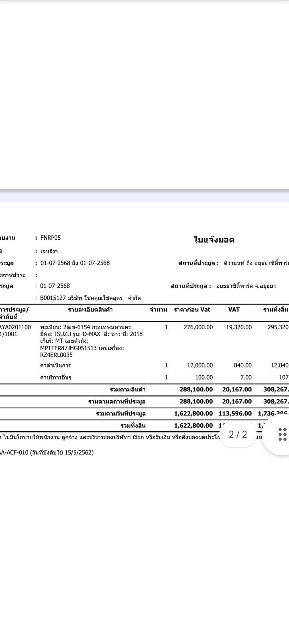
Task: Select report code FNRP05
Action: click(51, 238)
